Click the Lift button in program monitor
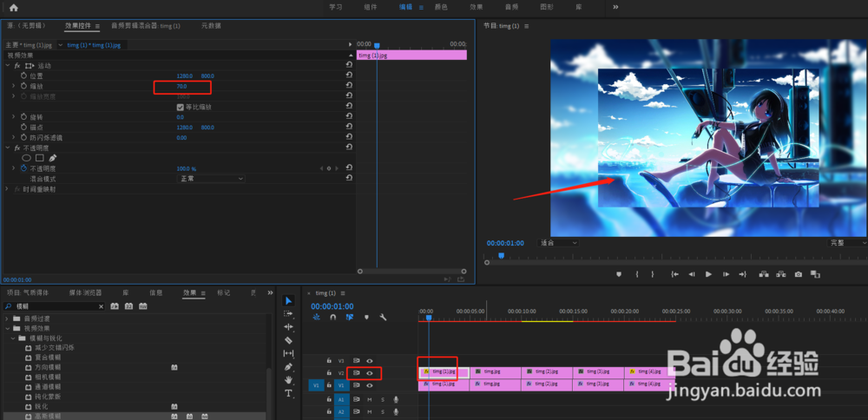Image resolution: width=868 pixels, height=420 pixels. [x=764, y=274]
